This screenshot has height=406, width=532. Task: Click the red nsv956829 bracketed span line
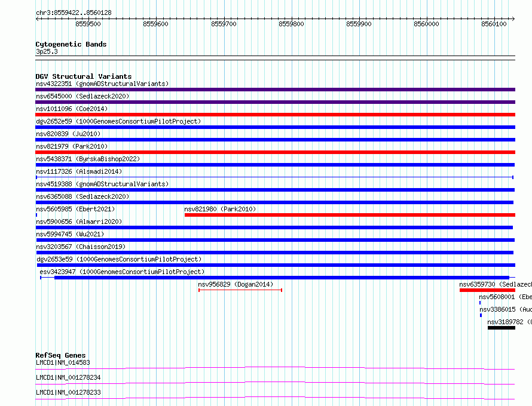click(x=240, y=290)
